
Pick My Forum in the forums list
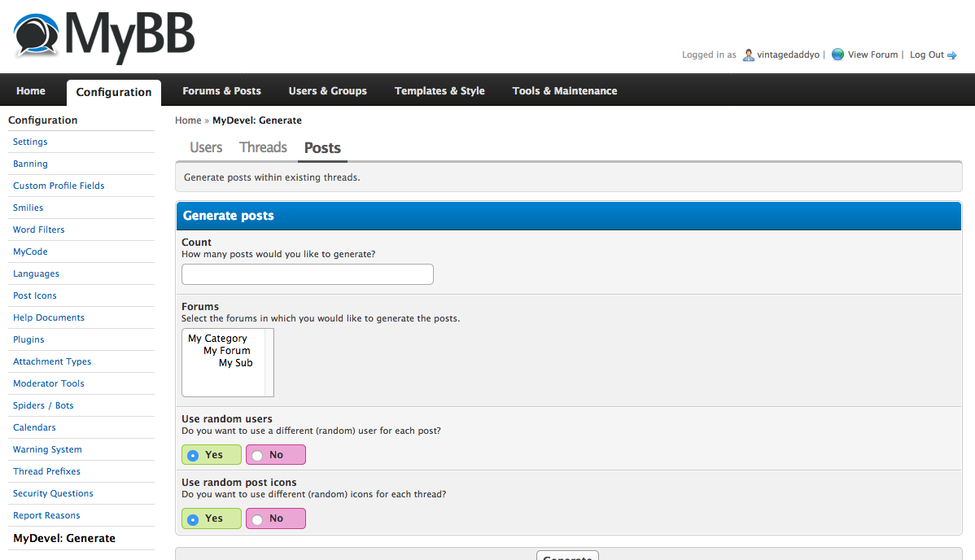226,351
